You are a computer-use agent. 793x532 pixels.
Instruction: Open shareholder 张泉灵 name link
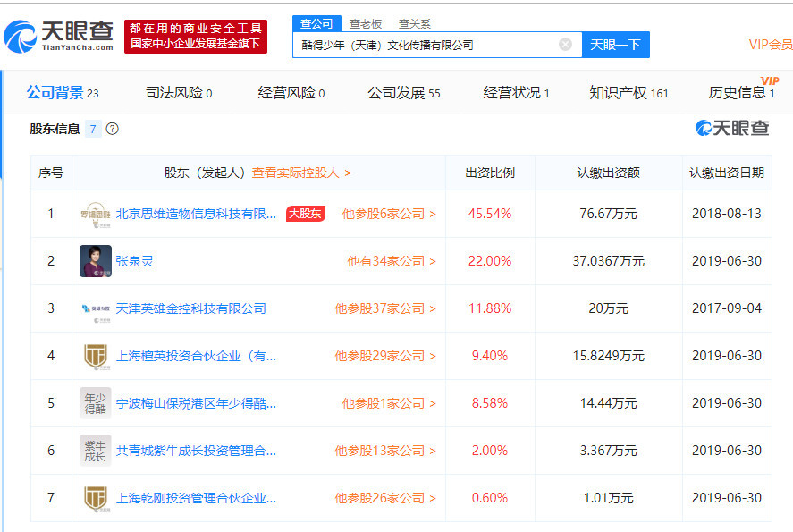click(x=134, y=261)
